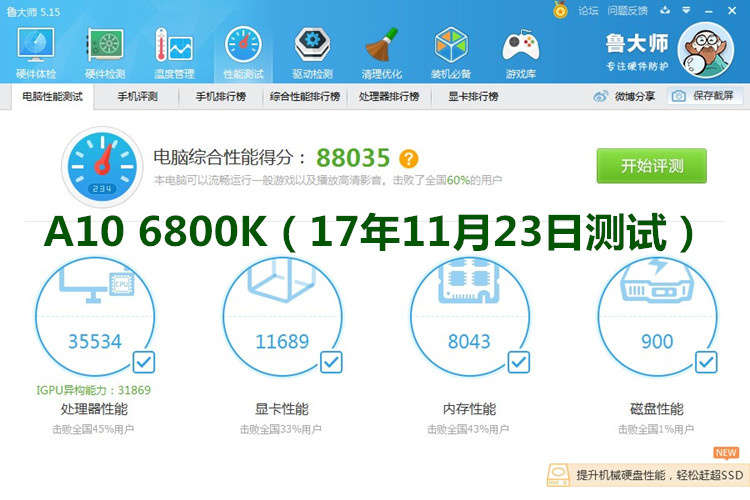Click the 击败全国43%用户 text

click(468, 430)
